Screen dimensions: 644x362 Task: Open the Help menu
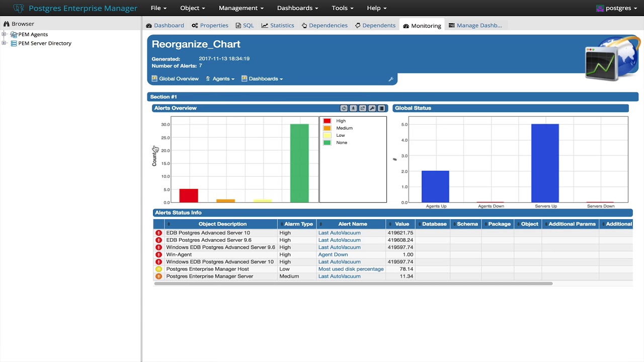tap(377, 8)
